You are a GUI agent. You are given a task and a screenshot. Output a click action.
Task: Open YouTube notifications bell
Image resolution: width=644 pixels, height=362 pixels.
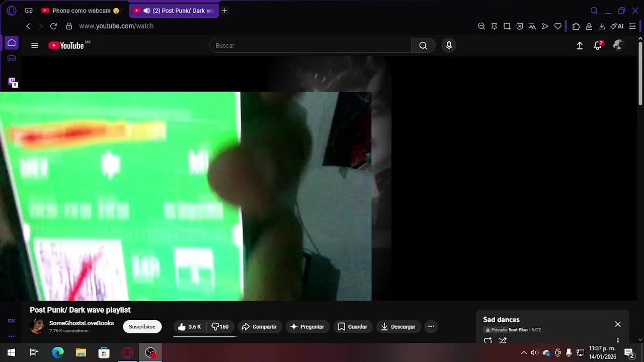tap(598, 46)
